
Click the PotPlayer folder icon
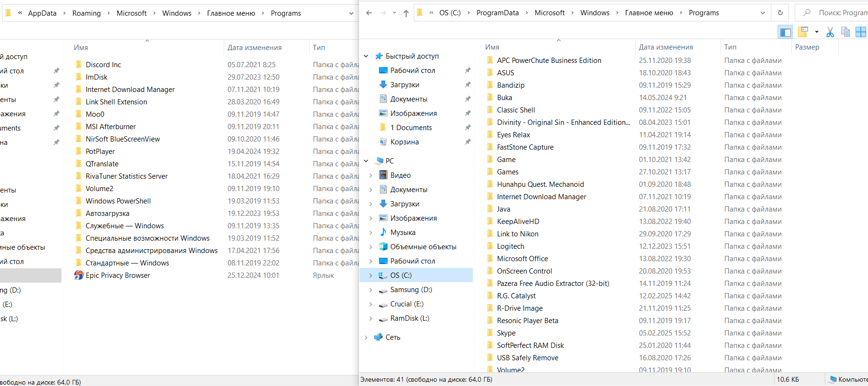point(79,152)
